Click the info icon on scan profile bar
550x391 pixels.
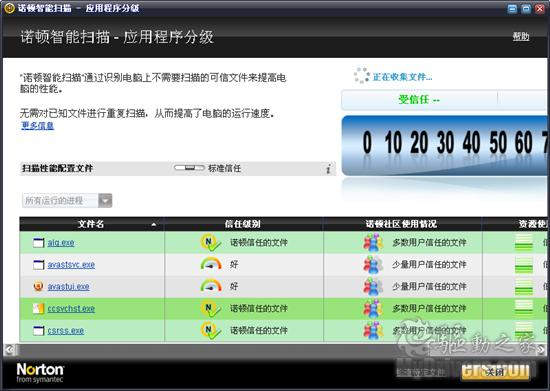pyautogui.click(x=328, y=169)
